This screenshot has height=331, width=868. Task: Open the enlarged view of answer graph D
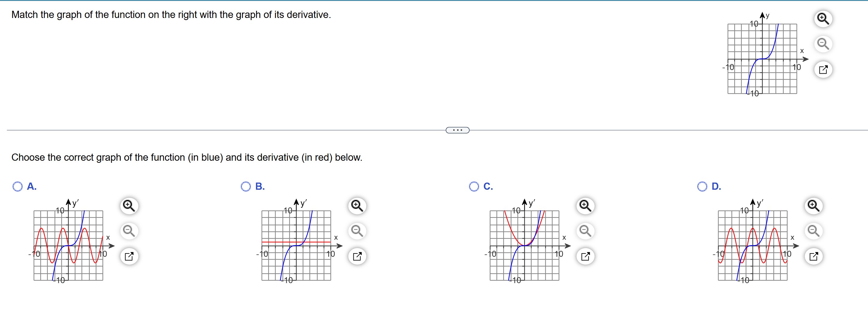pyautogui.click(x=814, y=256)
